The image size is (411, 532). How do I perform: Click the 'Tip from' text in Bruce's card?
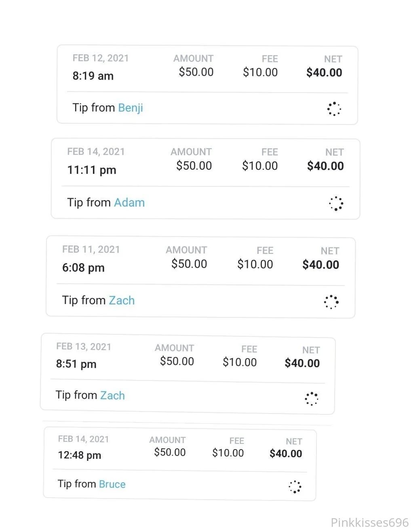pyautogui.click(x=76, y=484)
